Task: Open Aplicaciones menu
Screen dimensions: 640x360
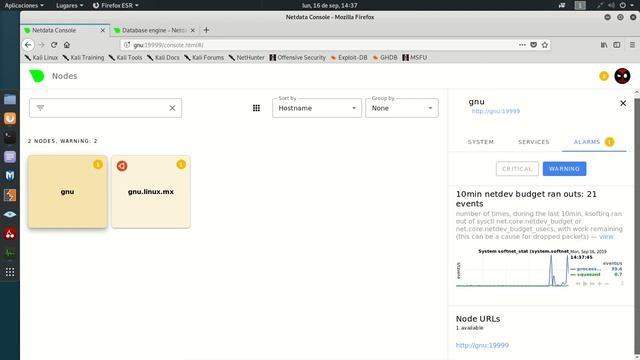Action: (x=24, y=5)
